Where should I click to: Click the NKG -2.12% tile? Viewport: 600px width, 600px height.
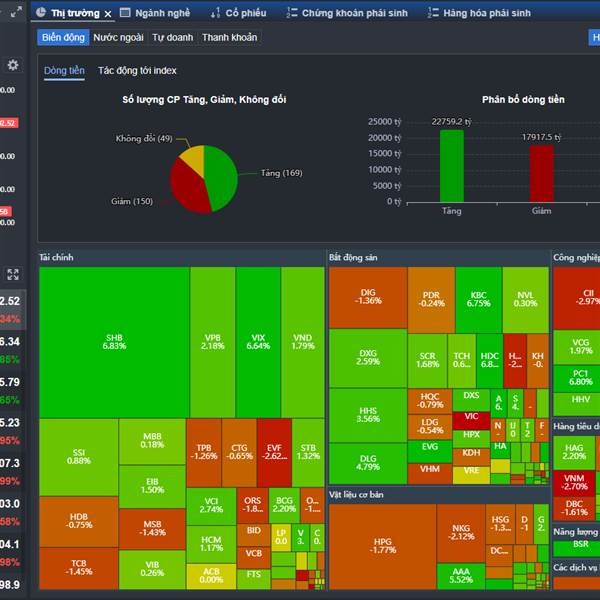point(461,533)
